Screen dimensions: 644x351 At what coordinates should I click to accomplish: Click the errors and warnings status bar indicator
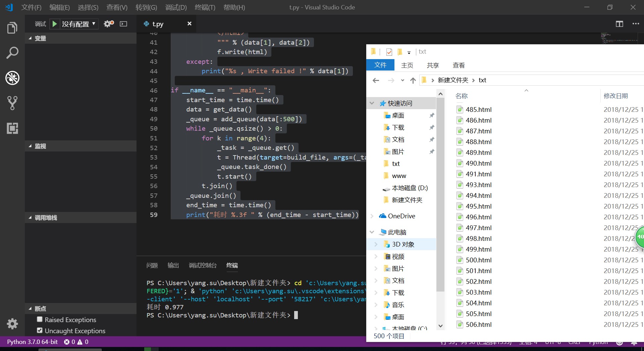[x=76, y=342]
